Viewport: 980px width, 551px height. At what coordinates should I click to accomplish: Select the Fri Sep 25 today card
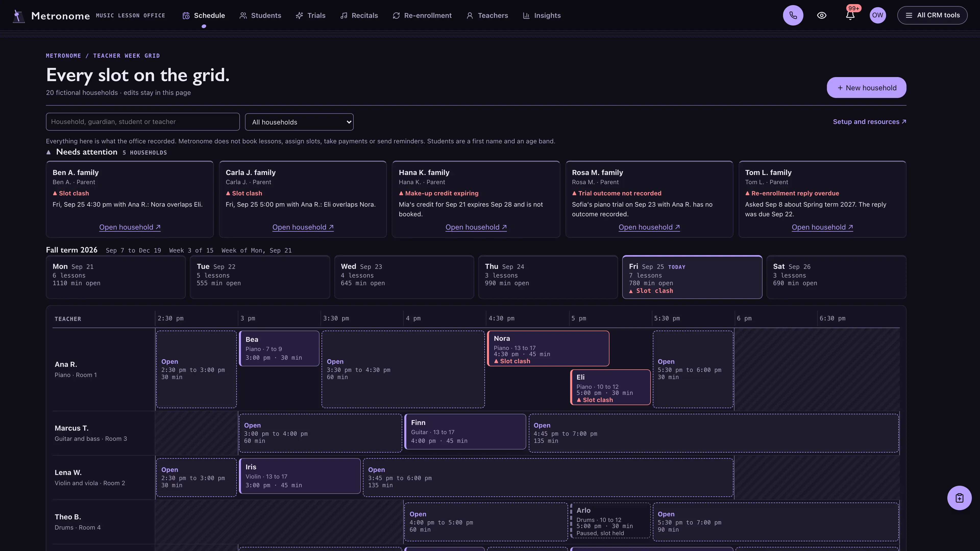click(x=692, y=277)
